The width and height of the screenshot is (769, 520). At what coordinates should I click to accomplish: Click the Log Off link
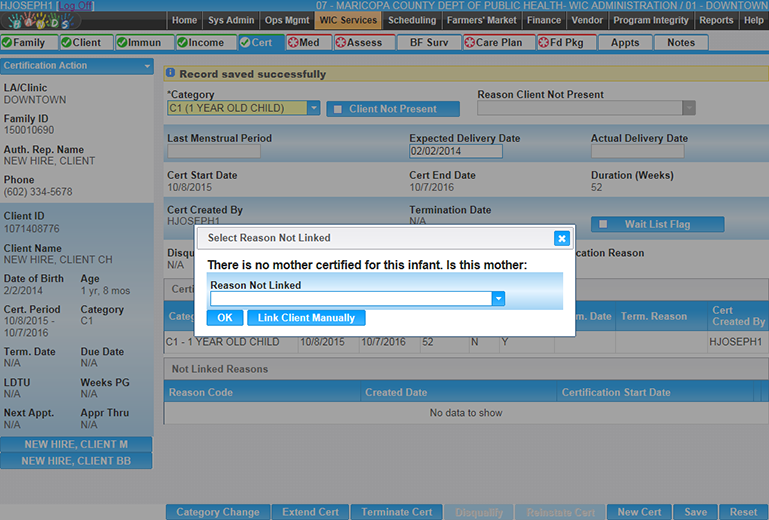coord(76,6)
